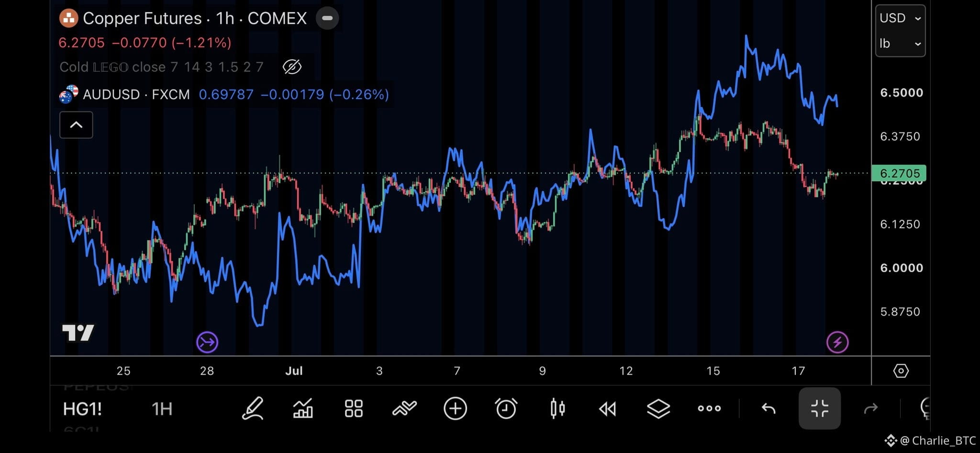Open the compare symbols lines icon
980x453 pixels.
(404, 408)
